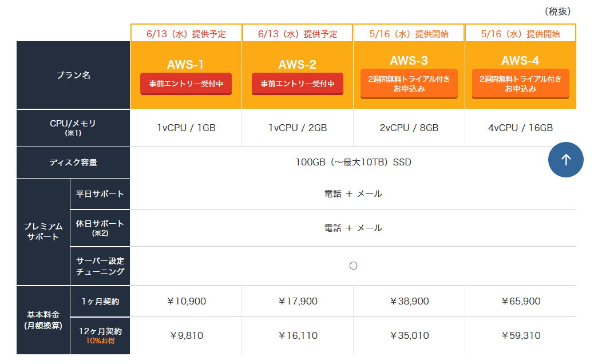Click the 基本料金(月額換算) group header

pyautogui.click(x=43, y=321)
